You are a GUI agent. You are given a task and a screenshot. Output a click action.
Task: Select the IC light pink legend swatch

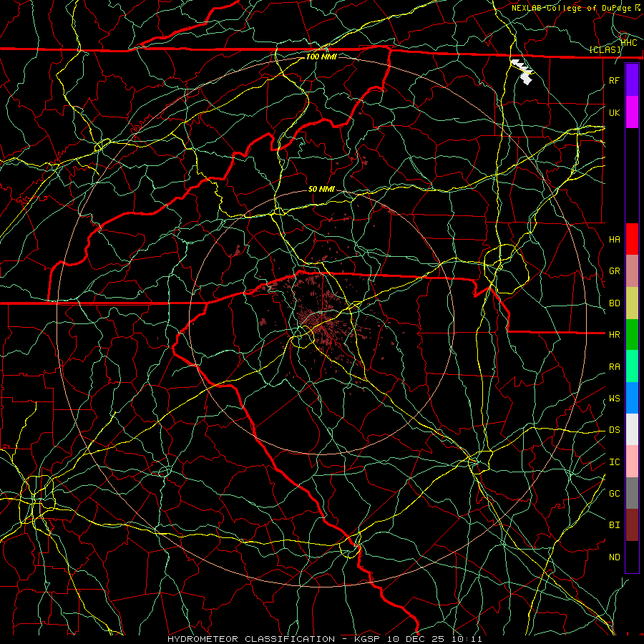(x=632, y=462)
